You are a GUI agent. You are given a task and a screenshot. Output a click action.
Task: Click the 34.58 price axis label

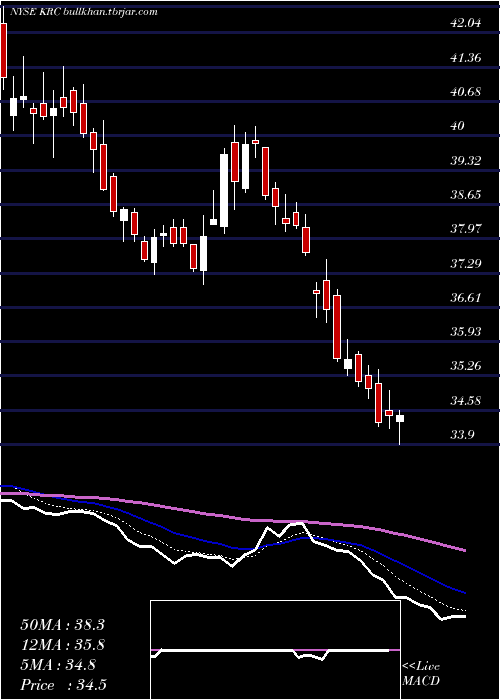pos(466,400)
